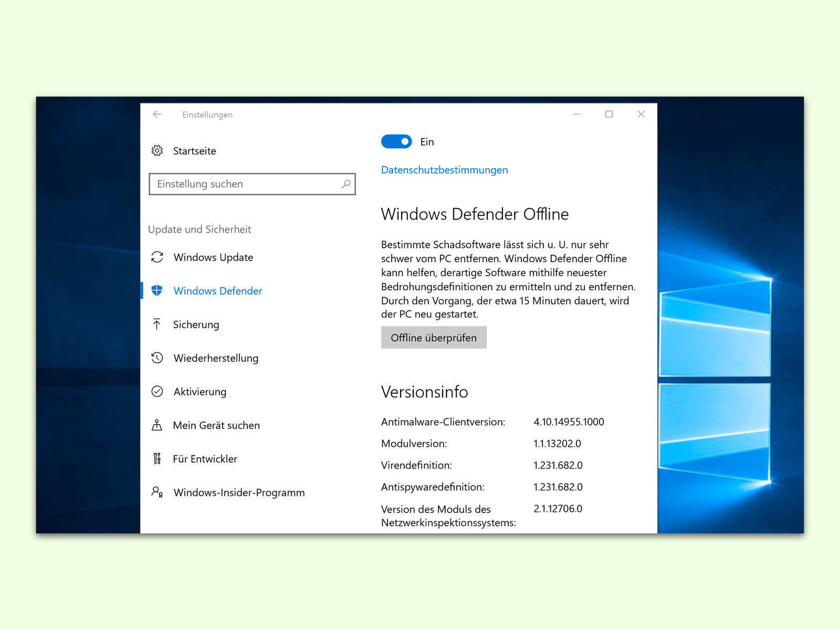The height and width of the screenshot is (630, 840).
Task: Click the Einstellungen window title
Action: tap(207, 114)
